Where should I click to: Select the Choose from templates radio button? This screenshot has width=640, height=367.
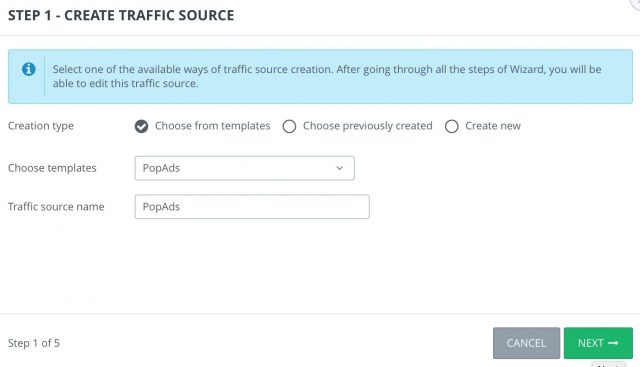[x=142, y=126]
